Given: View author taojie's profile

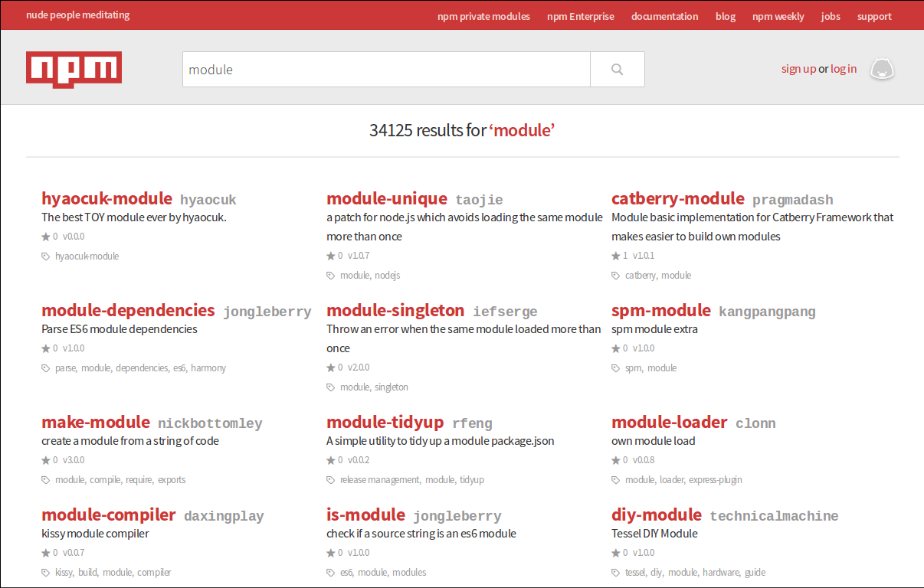Looking at the screenshot, I should (479, 201).
